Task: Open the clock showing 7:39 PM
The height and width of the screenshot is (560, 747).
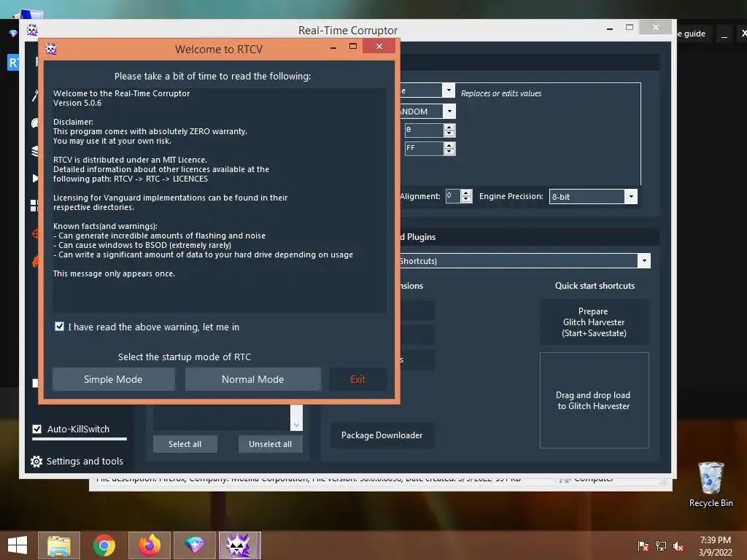Action: (715, 546)
